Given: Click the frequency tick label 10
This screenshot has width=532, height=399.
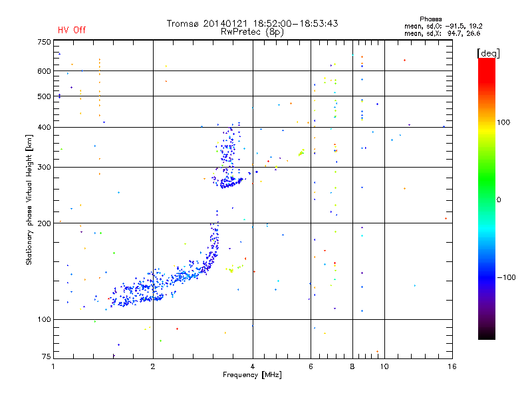Looking at the screenshot, I should (x=384, y=366).
